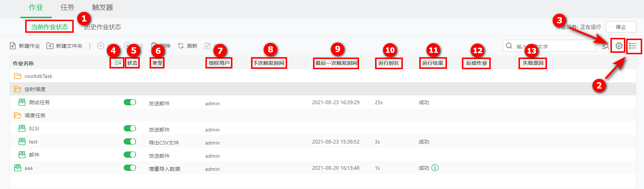Image resolution: width=644 pixels, height=189 pixels.
Task: Click the 刷新 refresh icon
Action: pos(181,46)
